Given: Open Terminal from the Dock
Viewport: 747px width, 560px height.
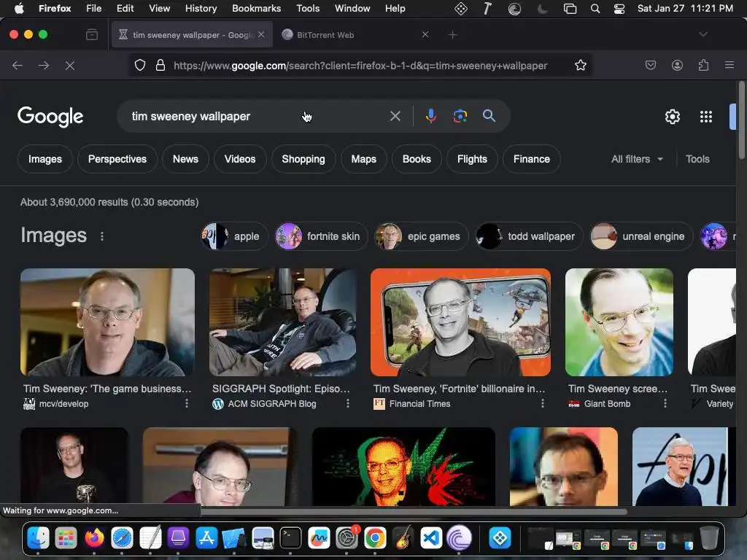Looking at the screenshot, I should [x=290, y=538].
